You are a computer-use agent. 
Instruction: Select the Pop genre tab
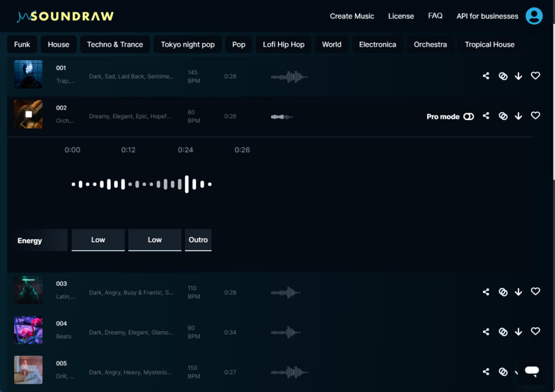click(x=238, y=44)
